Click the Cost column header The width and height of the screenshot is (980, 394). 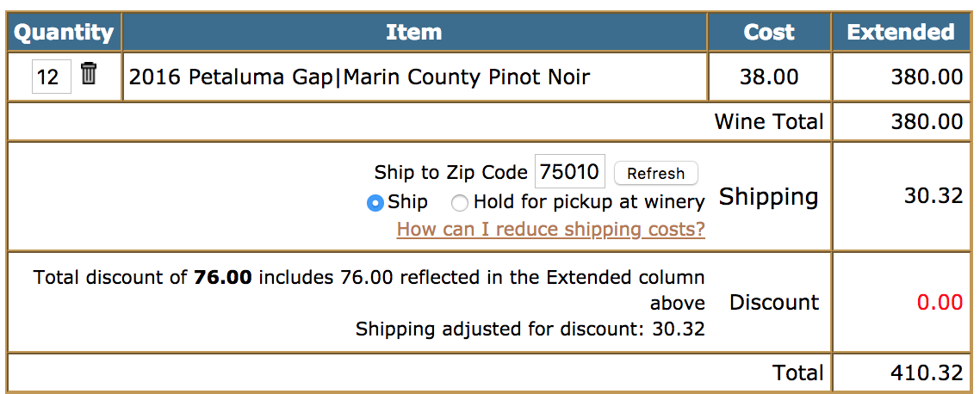[769, 32]
